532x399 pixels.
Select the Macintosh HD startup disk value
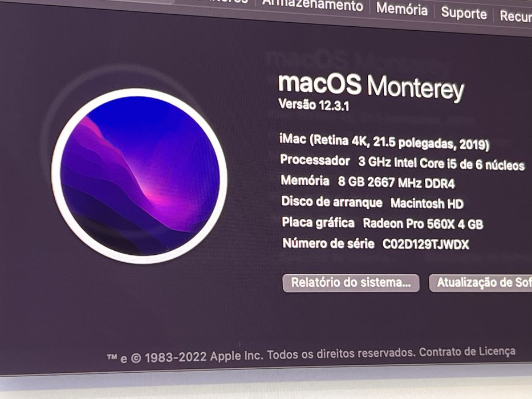pos(427,203)
